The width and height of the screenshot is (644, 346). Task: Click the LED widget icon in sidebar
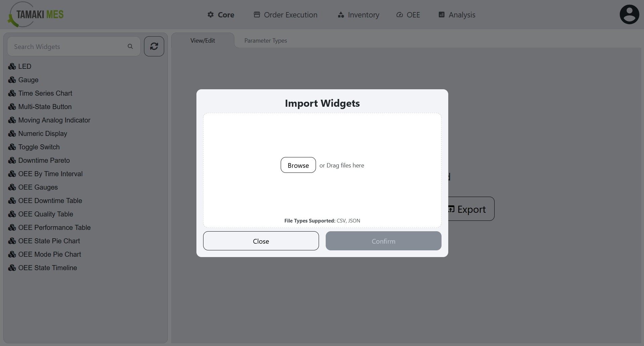[x=12, y=66]
